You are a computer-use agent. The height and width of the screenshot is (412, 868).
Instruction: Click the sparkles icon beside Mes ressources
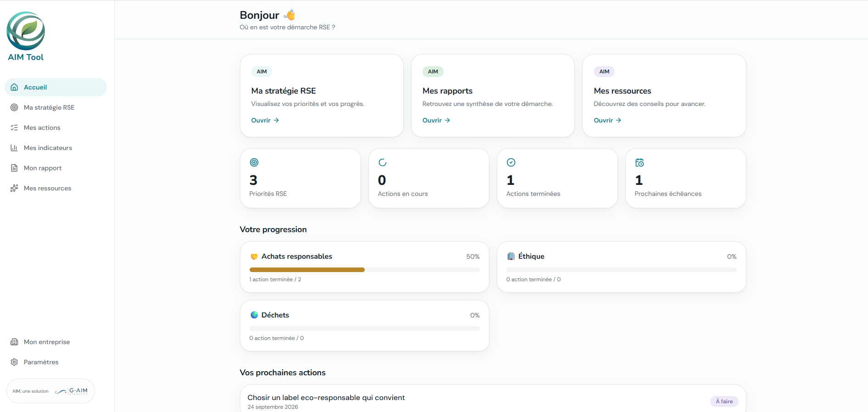pos(14,188)
